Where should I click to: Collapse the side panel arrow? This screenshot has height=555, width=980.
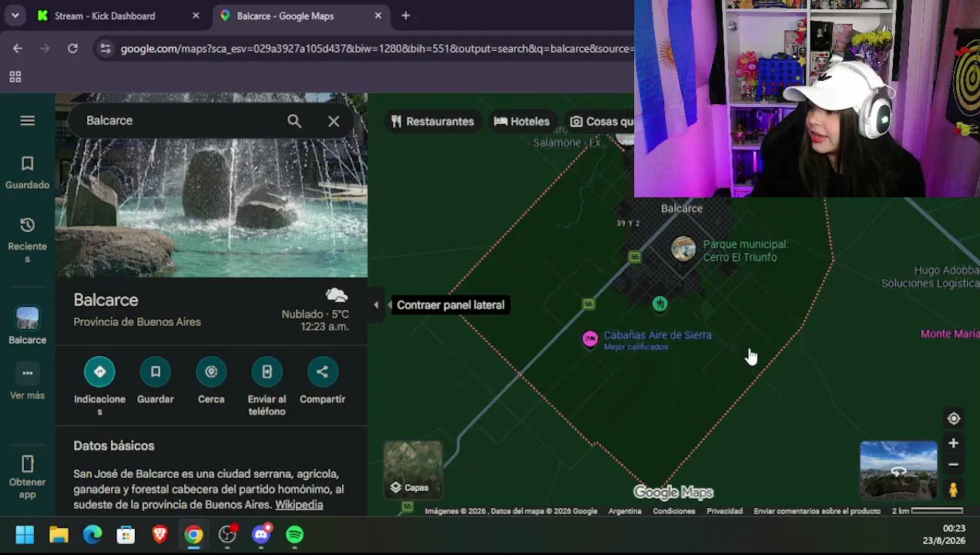[376, 304]
